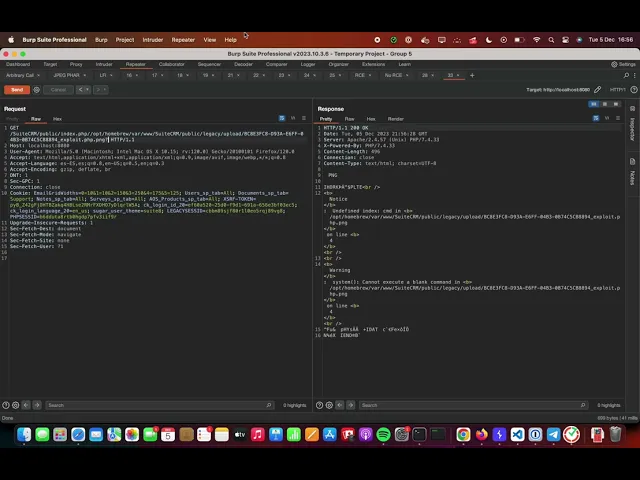Viewport: 640px width, 480px height.
Task: Open the View menu
Action: (x=210, y=40)
